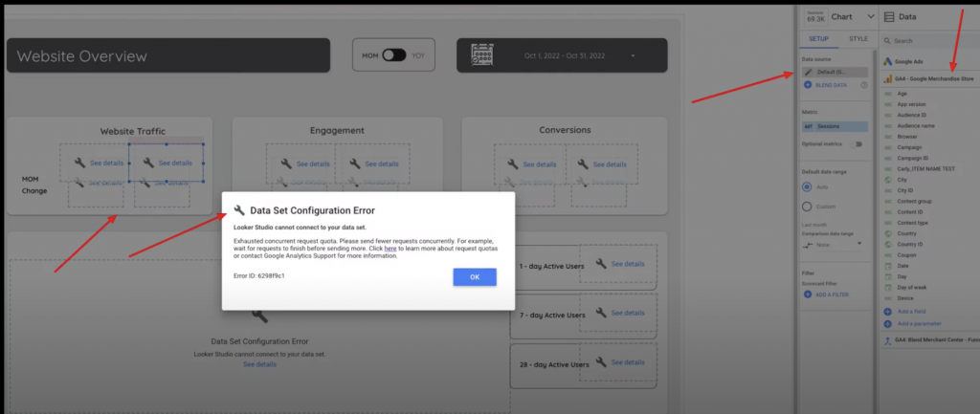Click the BLEND DATA plus icon
The image size is (980, 414).
click(808, 85)
